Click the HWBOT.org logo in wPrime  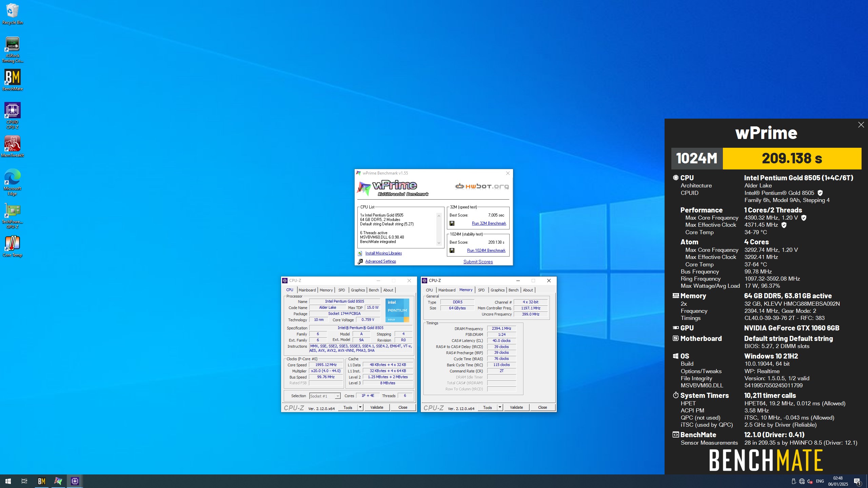coord(482,186)
